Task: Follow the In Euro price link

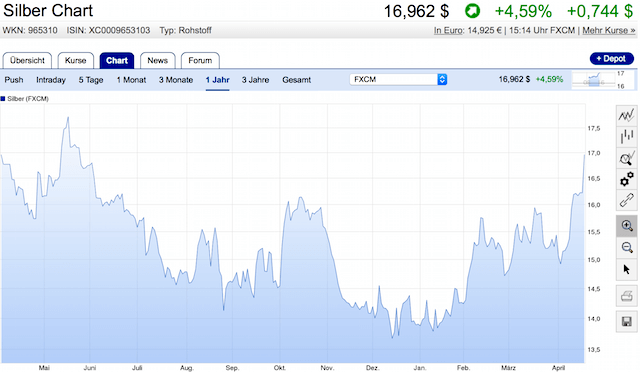Action: [x=449, y=30]
